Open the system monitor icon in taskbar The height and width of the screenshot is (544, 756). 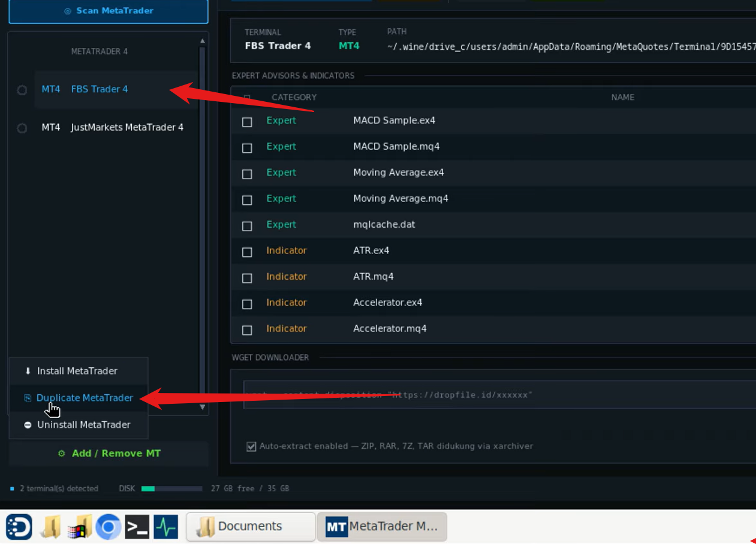pyautogui.click(x=166, y=527)
